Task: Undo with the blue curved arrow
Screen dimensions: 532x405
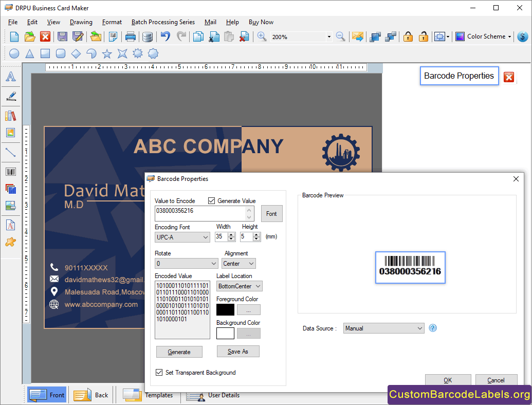Action: point(166,36)
